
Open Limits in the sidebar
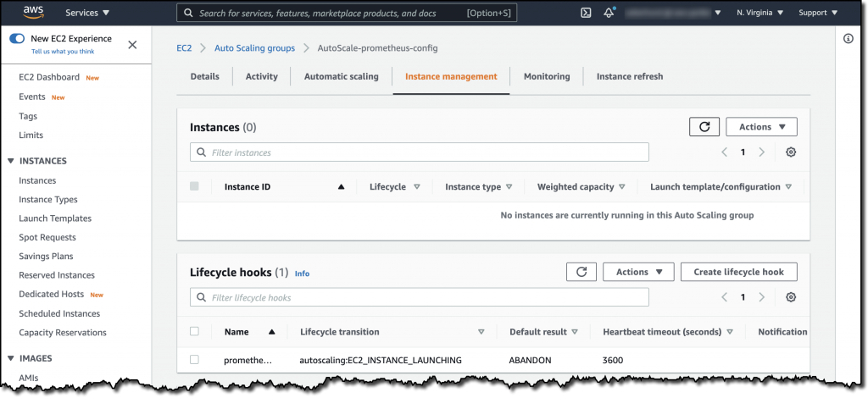tap(31, 135)
